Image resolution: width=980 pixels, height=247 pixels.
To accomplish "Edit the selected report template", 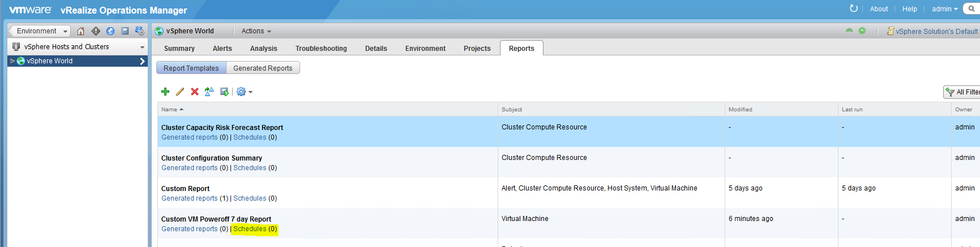I will coord(180,92).
